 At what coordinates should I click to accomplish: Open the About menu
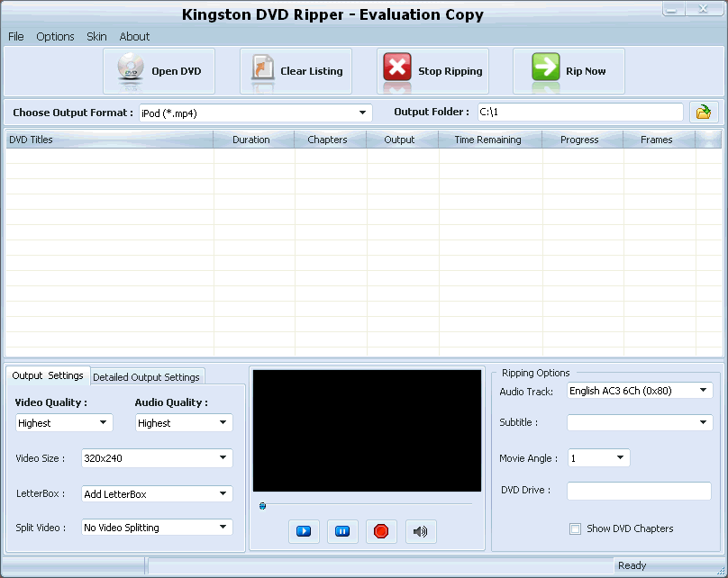pyautogui.click(x=134, y=37)
